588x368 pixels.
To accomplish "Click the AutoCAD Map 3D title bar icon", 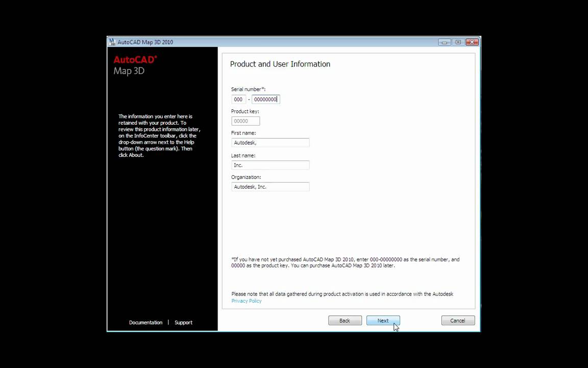I will click(112, 42).
